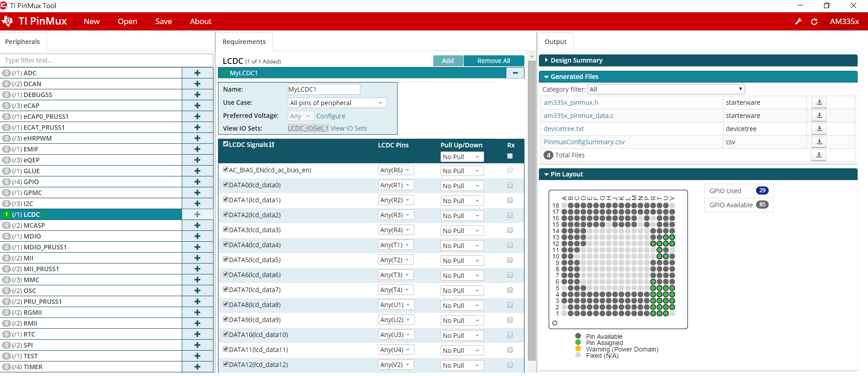Add MDIO peripheral using its plus icon
The height and width of the screenshot is (376, 868).
pos(197,236)
